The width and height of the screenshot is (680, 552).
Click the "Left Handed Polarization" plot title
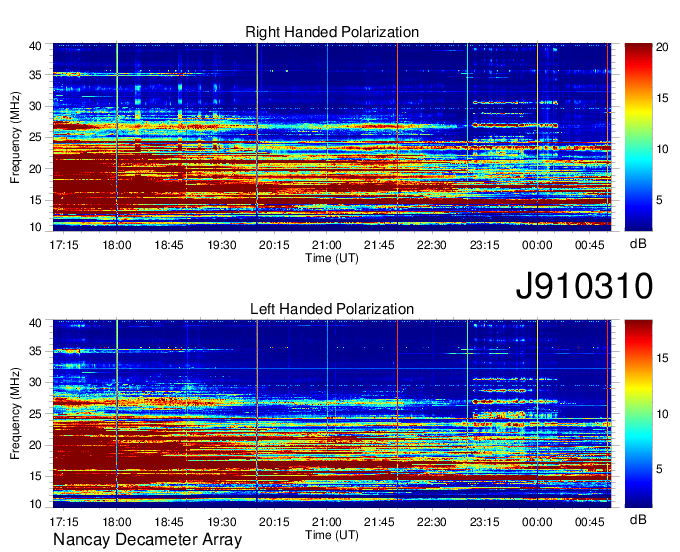(x=332, y=309)
